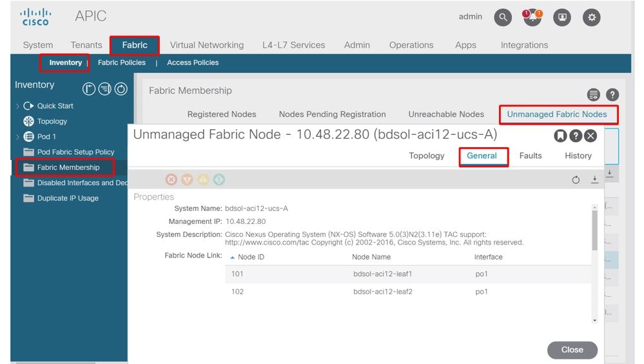Click the Pod 1 icon
Viewport: 644px width, 364px height.
28,137
